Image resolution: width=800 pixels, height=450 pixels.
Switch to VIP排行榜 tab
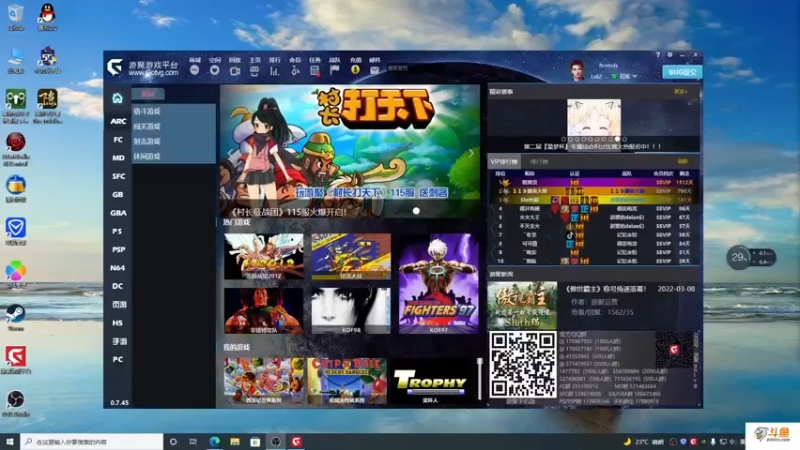504,161
